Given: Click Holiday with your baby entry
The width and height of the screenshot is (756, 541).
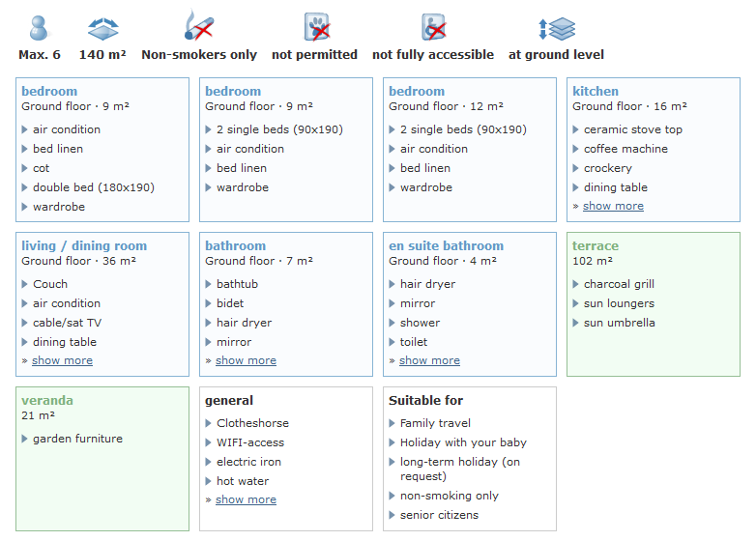Looking at the screenshot, I should point(463,442).
